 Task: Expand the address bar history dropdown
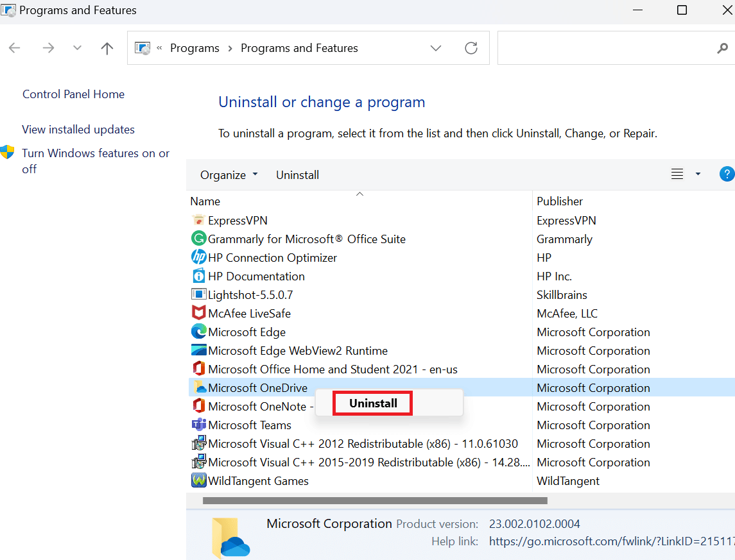[436, 47]
